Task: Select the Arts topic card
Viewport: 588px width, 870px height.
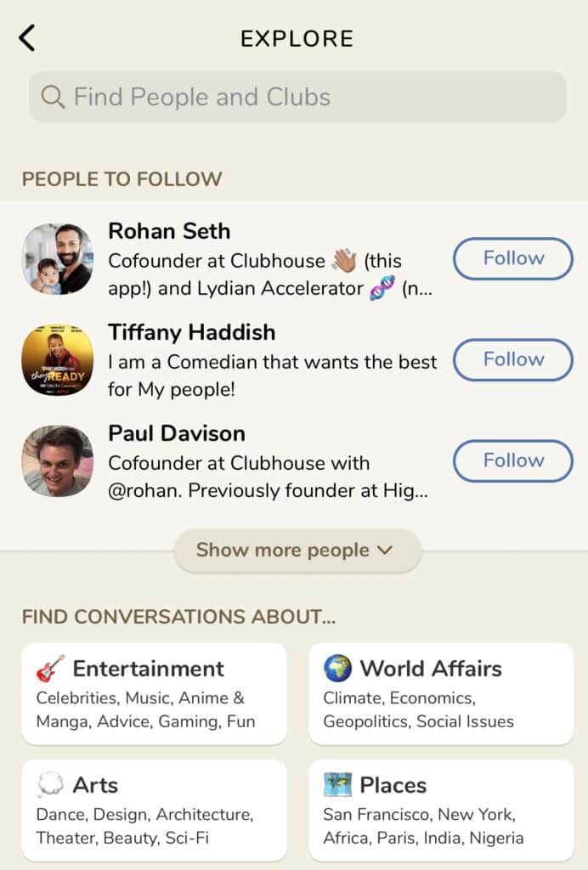Action: coord(154,810)
